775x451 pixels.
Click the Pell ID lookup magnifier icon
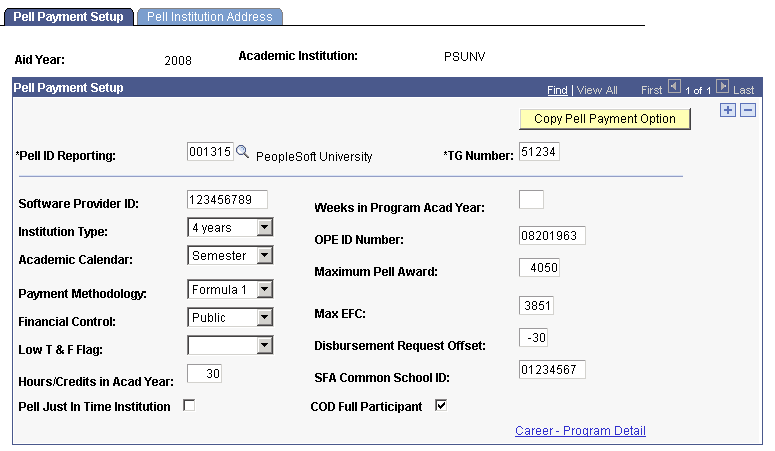point(242,152)
